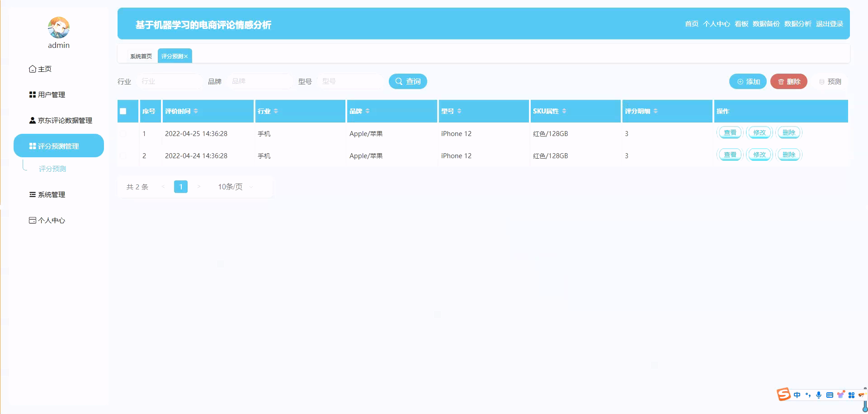
Task: Sort by 评价时间 column
Action: 196,111
